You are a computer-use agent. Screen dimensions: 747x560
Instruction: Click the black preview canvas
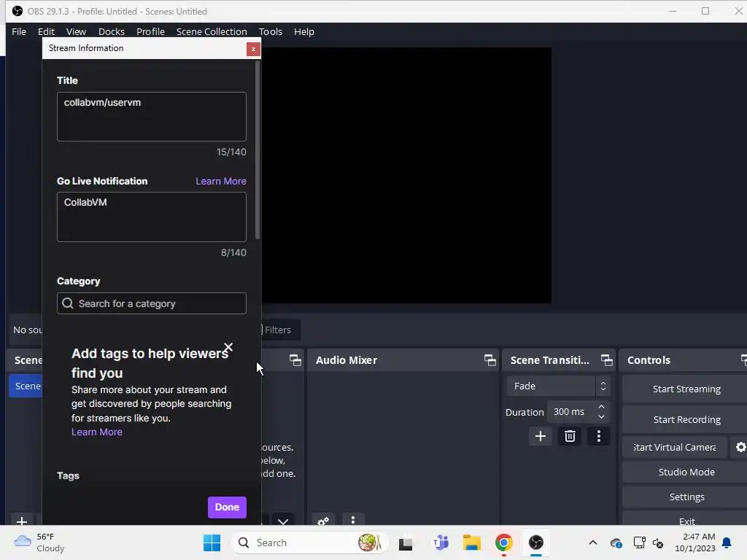(406, 175)
